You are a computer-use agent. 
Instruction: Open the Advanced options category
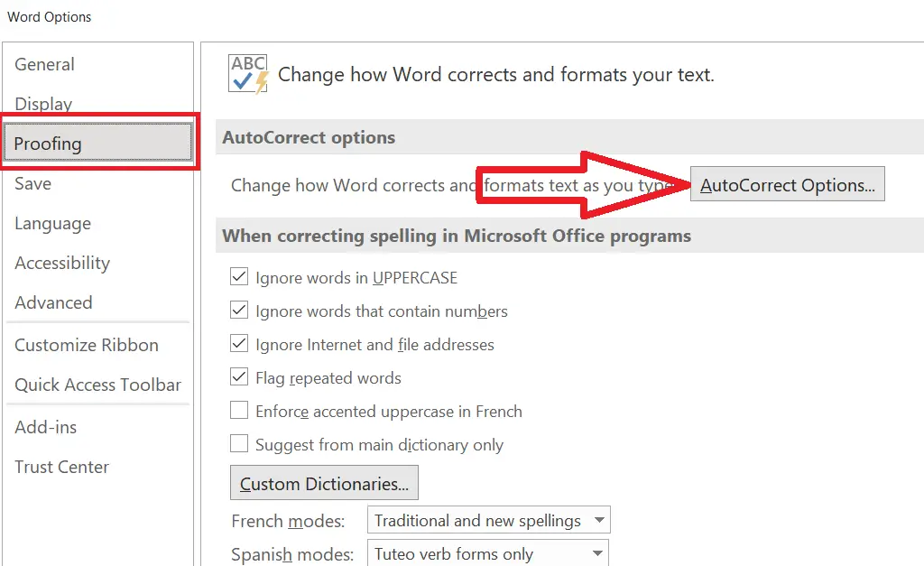[53, 302]
